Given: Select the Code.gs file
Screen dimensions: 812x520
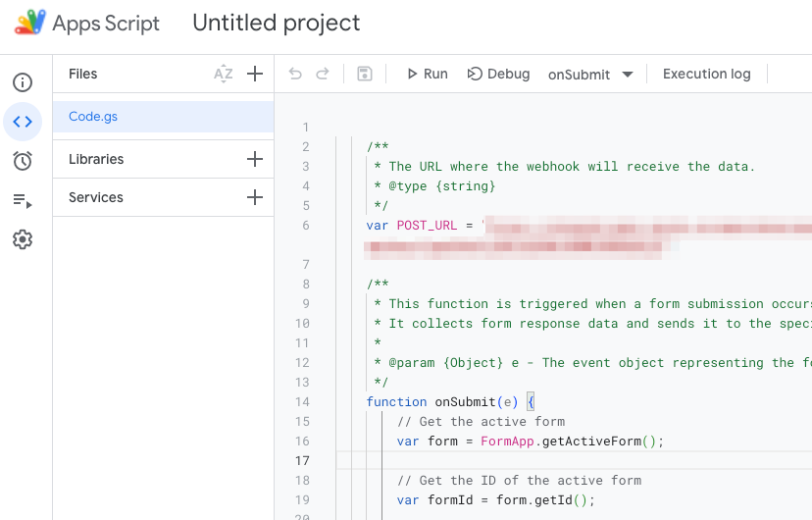Looking at the screenshot, I should click(x=93, y=116).
